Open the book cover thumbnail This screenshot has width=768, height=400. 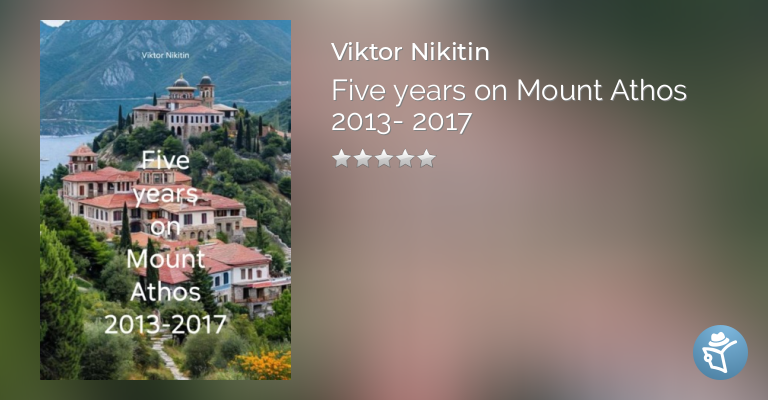click(166, 200)
